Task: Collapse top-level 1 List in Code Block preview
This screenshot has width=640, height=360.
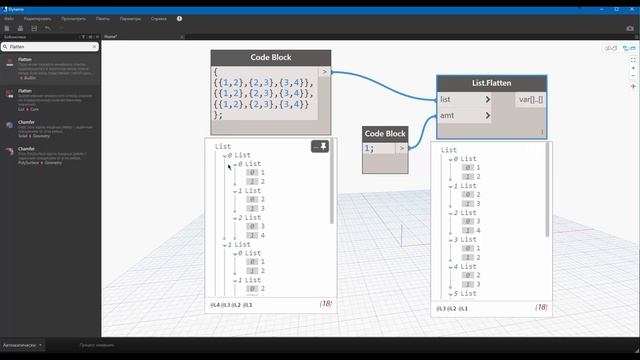Action: tap(224, 245)
